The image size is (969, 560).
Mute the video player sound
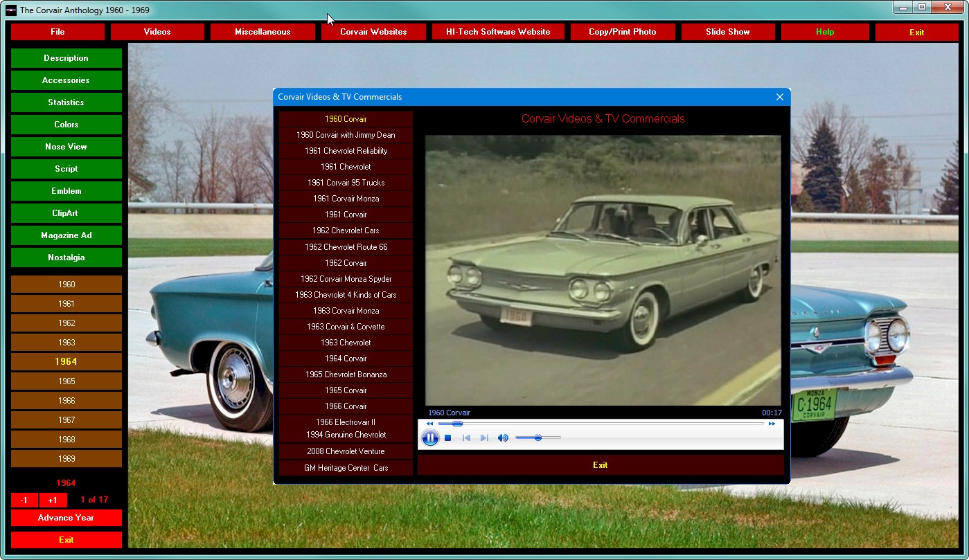(503, 437)
